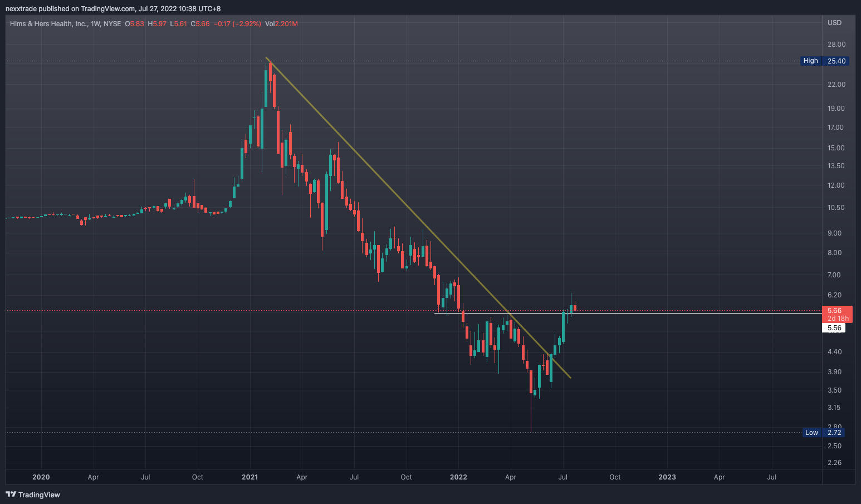861x504 pixels.
Task: Click the high value H5.97
Action: [157, 24]
